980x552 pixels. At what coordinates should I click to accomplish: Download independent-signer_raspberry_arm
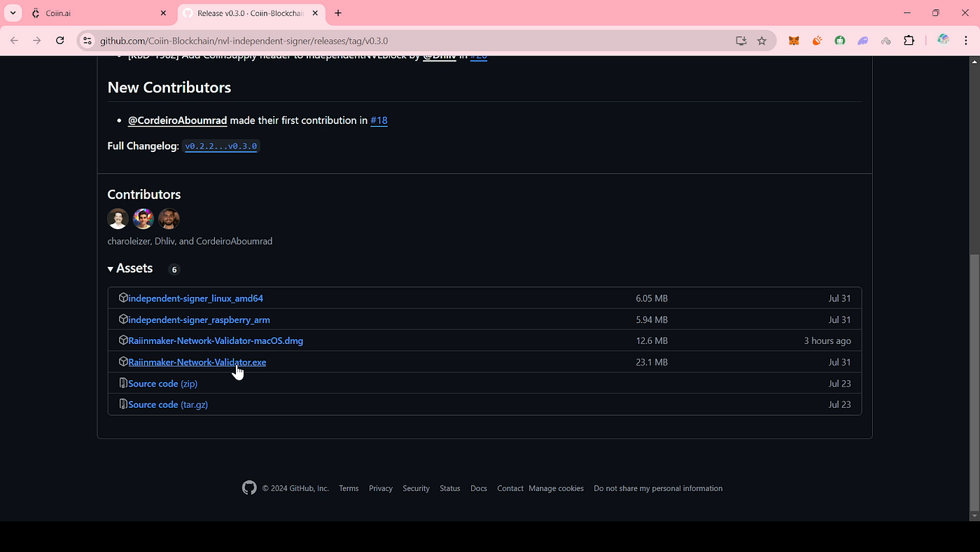point(199,319)
